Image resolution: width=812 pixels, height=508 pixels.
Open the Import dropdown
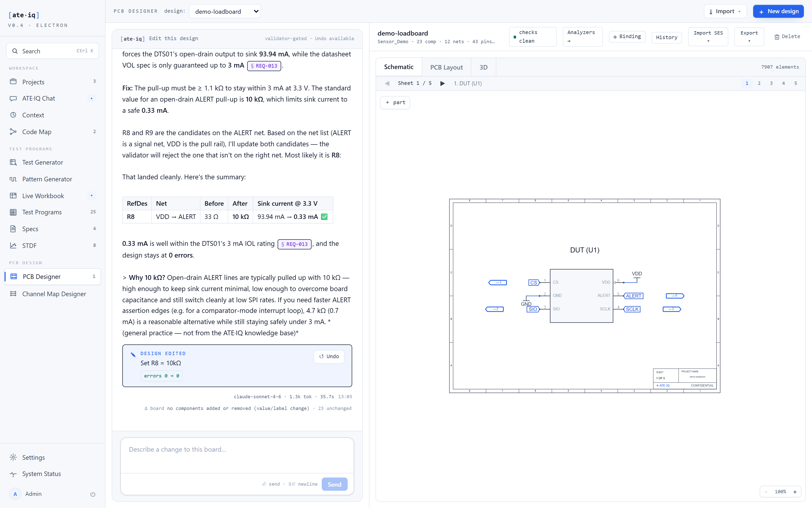coord(725,11)
